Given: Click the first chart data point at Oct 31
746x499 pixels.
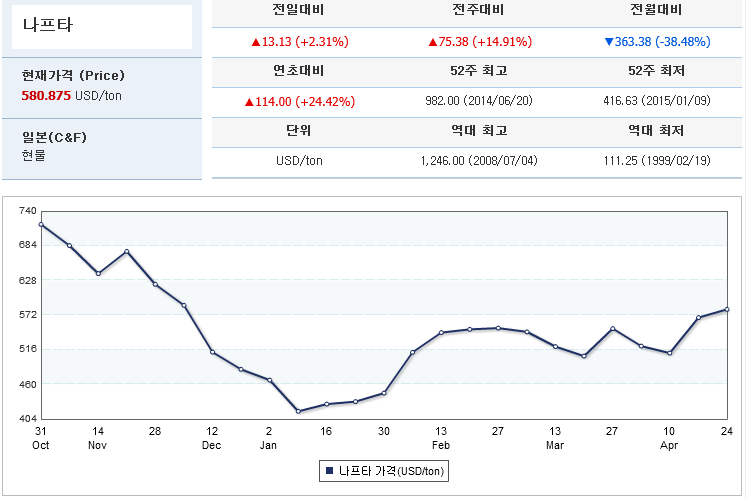Looking at the screenshot, I should (x=41, y=224).
